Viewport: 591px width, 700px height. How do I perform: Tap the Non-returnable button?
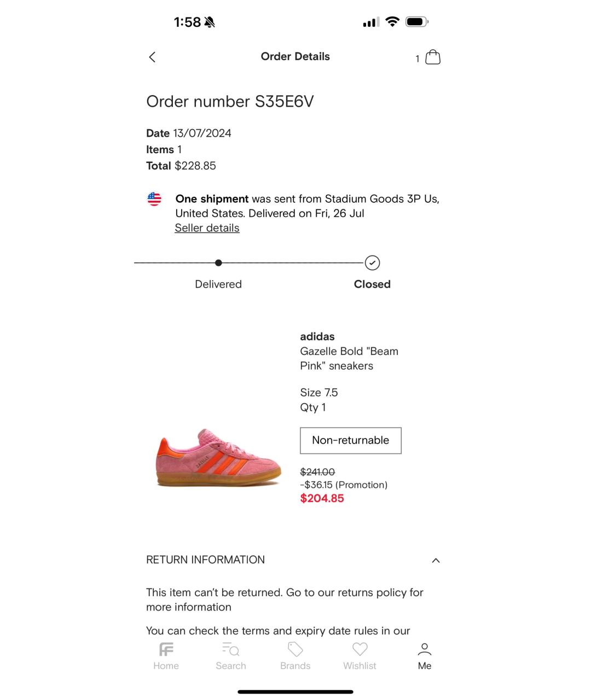(350, 440)
